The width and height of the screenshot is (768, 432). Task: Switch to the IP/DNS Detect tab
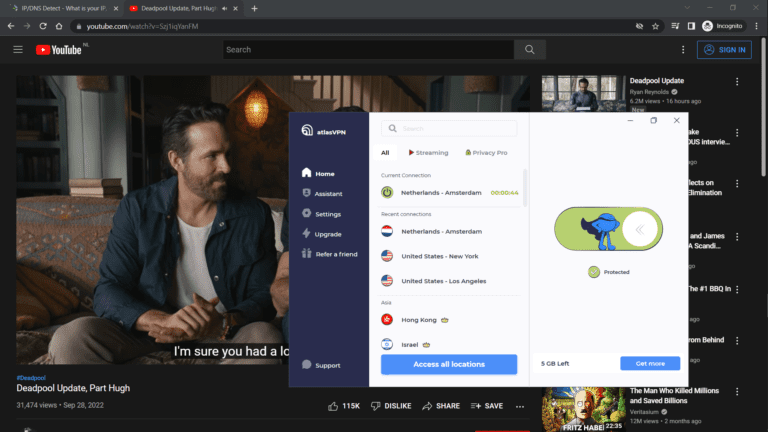(64, 8)
